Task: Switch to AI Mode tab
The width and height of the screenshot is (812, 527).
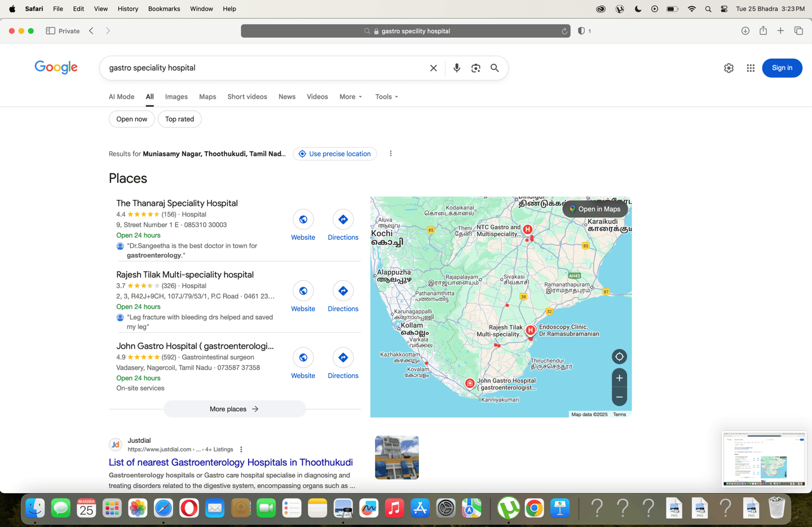Action: click(121, 97)
